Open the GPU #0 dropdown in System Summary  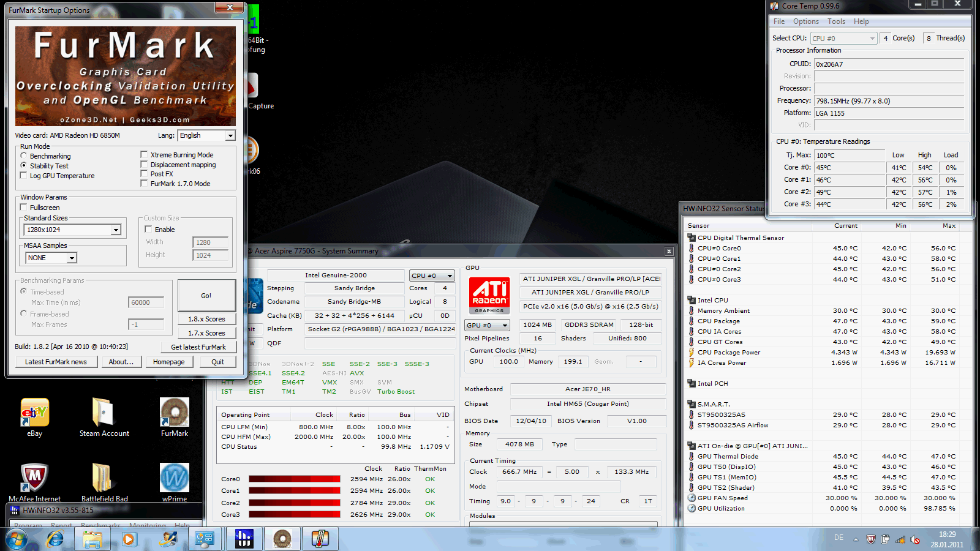487,325
